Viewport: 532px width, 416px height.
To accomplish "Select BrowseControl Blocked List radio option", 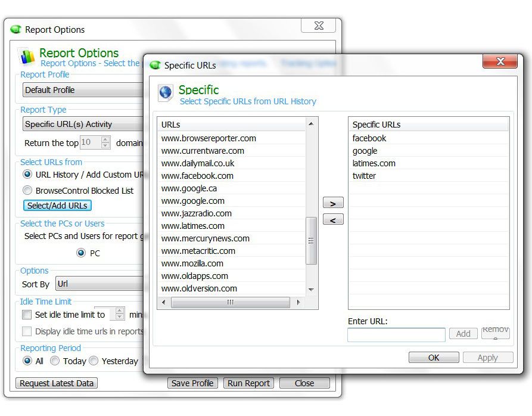I will [x=27, y=191].
